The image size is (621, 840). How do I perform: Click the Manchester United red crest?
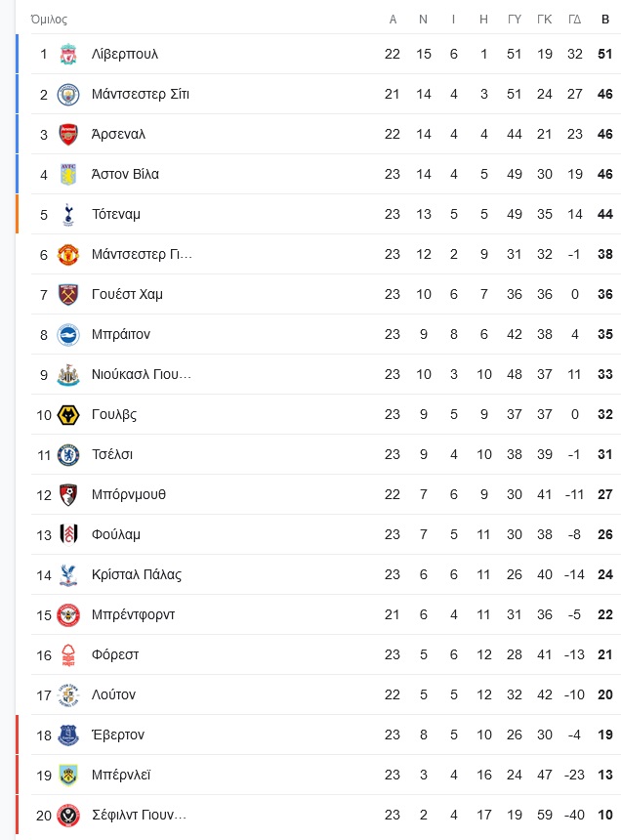[68, 255]
